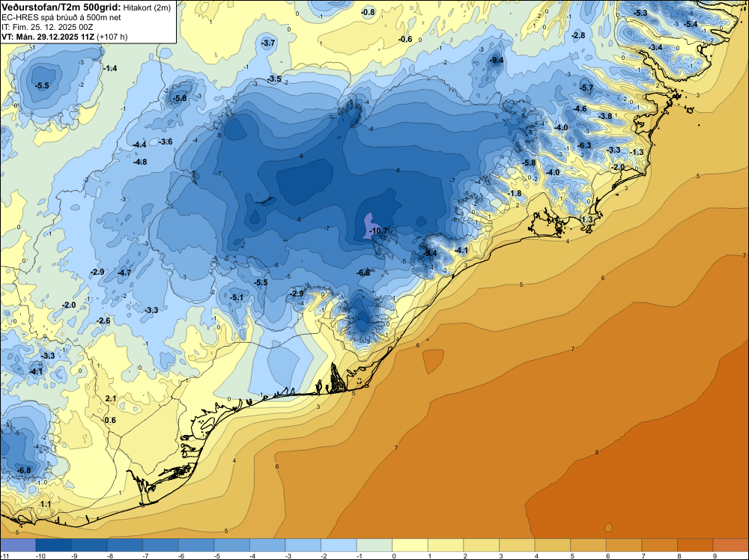The image size is (749, 560).
Task: Select the dark orange legend swatch for 8 to 9
Action: pyautogui.click(x=695, y=545)
